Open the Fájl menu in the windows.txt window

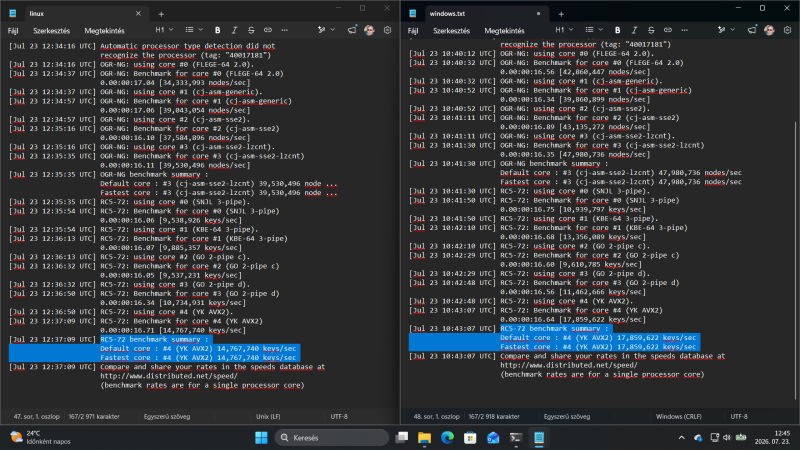tap(413, 31)
